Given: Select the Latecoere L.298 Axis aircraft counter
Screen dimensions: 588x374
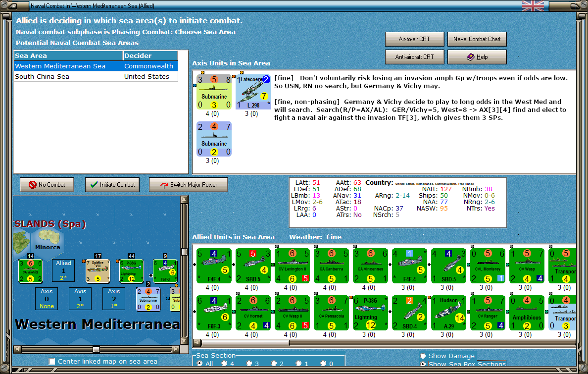Looking at the screenshot, I should [x=253, y=92].
